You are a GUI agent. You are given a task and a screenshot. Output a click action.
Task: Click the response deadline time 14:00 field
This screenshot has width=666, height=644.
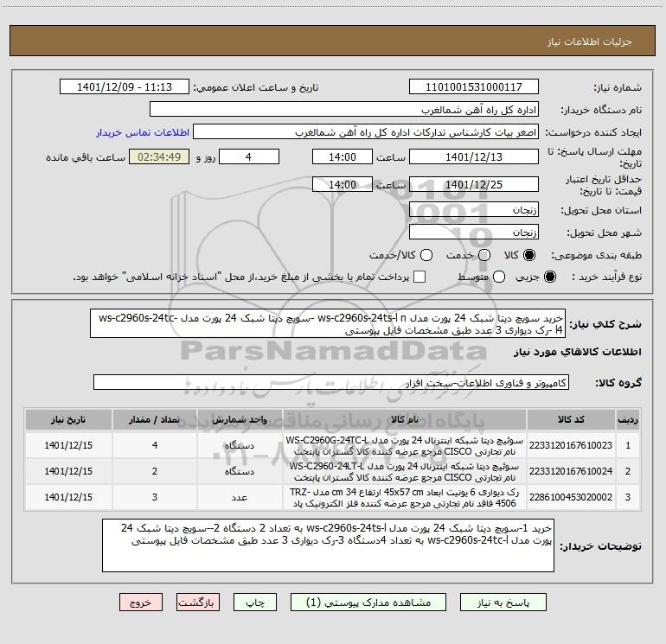click(x=343, y=156)
